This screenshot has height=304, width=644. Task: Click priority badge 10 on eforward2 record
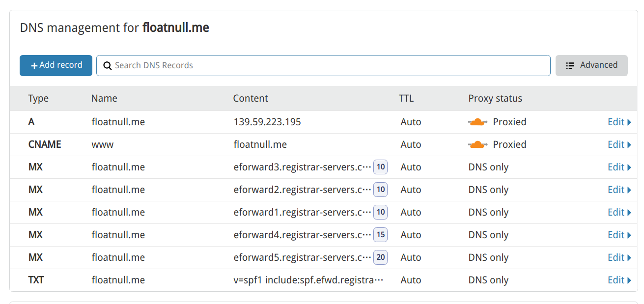[x=381, y=190]
